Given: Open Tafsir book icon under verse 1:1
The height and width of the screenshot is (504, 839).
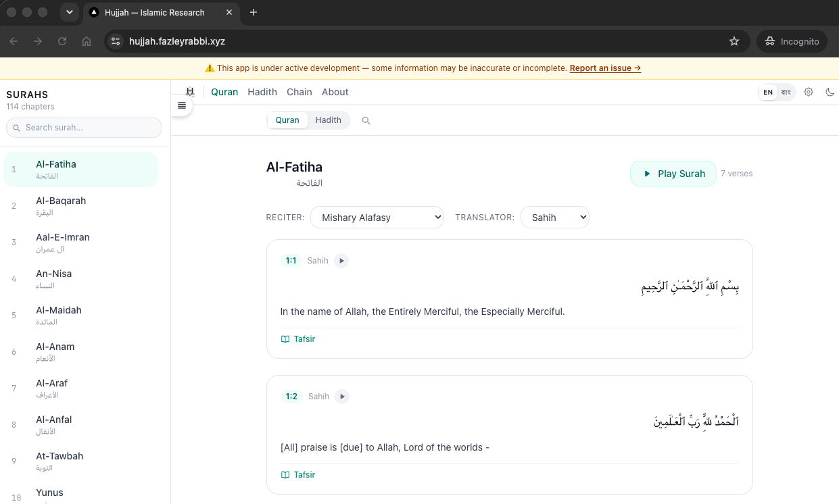Looking at the screenshot, I should point(285,339).
